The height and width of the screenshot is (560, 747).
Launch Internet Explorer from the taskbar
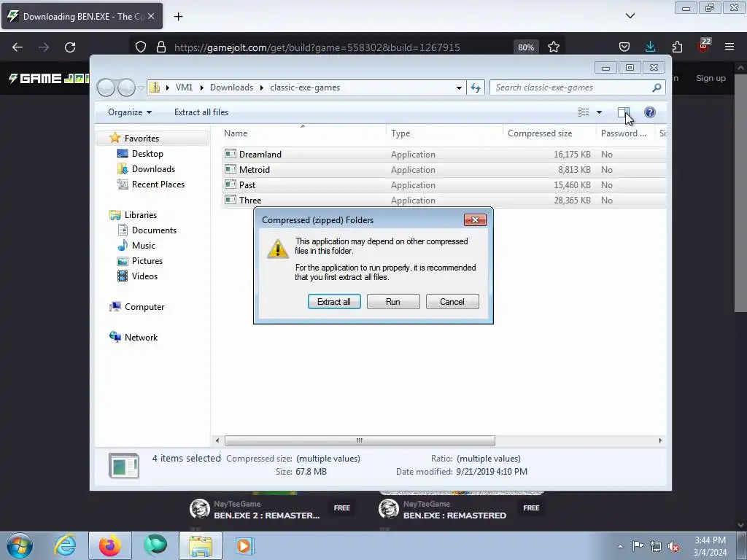tap(65, 545)
